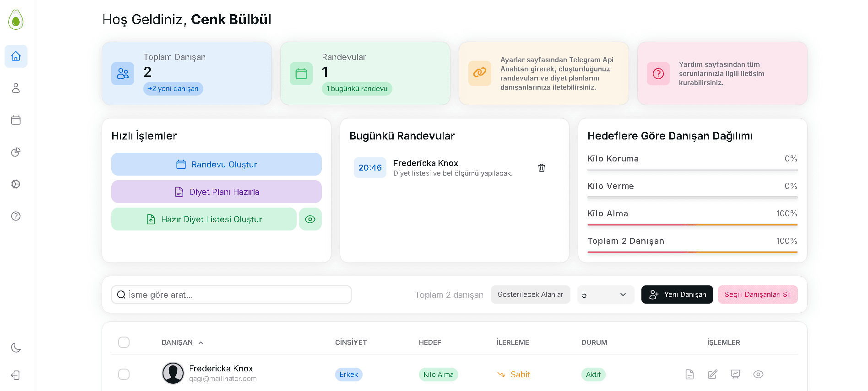
Task: Click the Yardım question mark card icon
Action: [658, 74]
